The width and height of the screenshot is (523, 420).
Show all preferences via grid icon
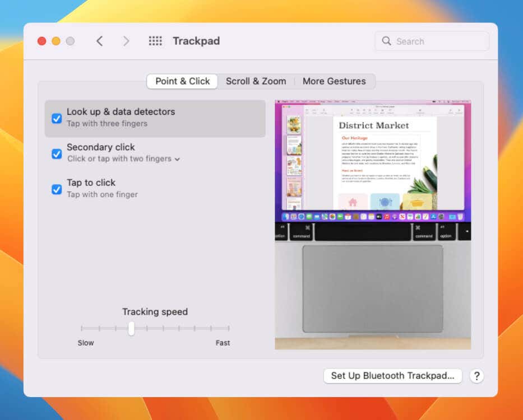155,41
